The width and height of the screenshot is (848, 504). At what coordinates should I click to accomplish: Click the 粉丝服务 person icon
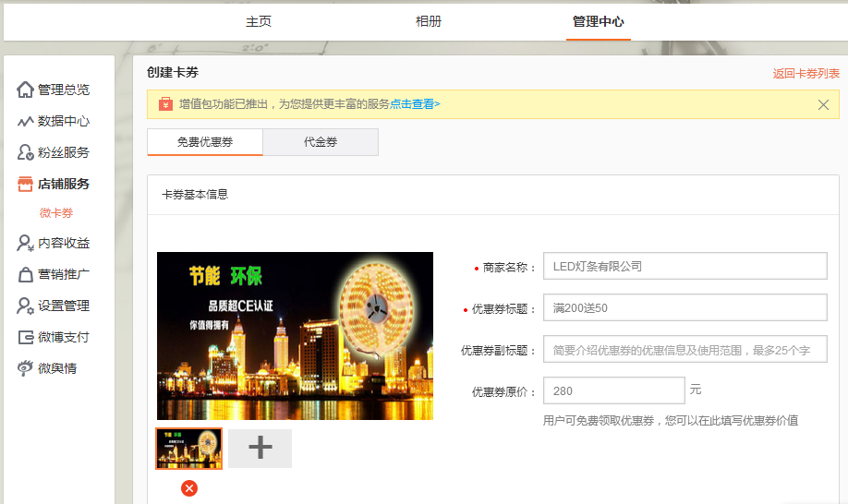26,152
